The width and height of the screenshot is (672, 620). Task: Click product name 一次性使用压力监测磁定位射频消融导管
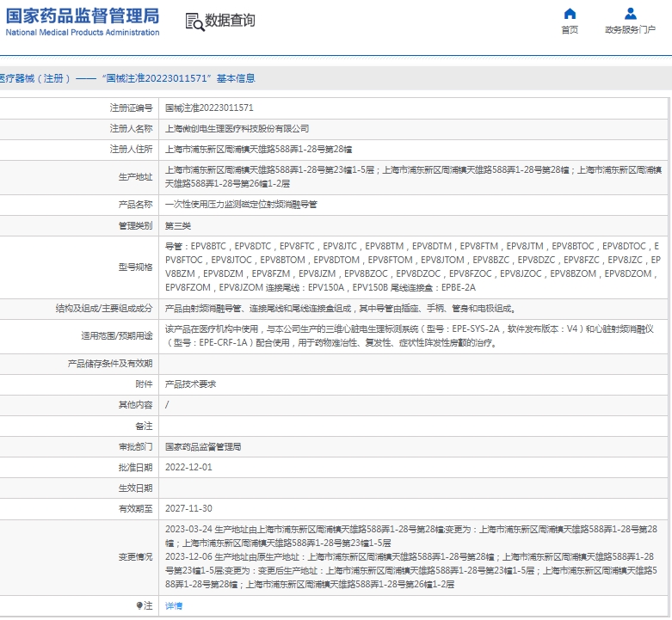point(241,205)
